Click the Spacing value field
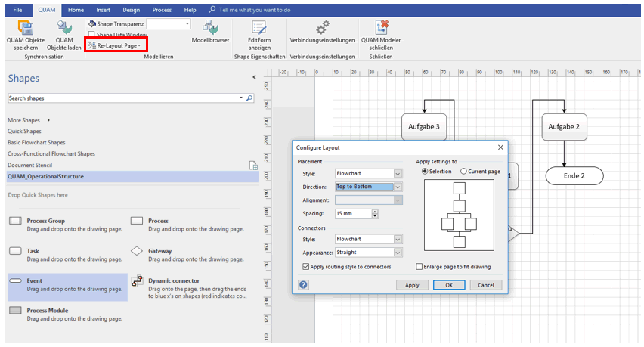This screenshot has width=644, height=347. point(353,213)
